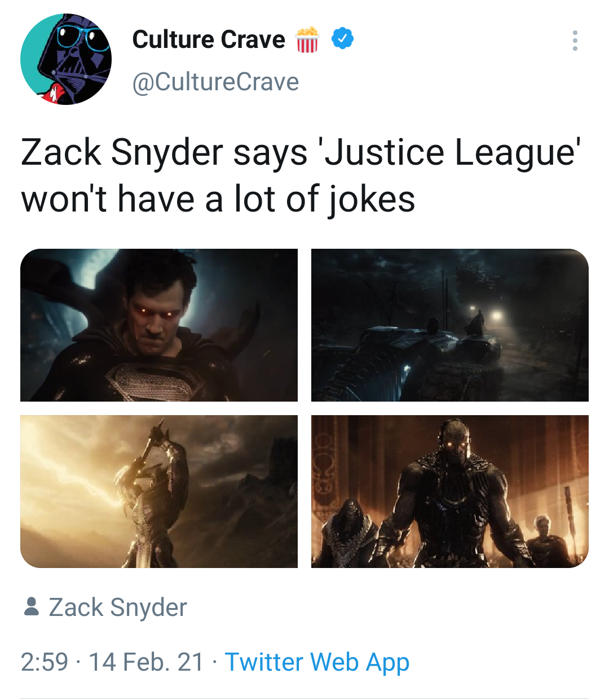View the red-eyed Superman image
Screen dimensions: 609x700
tap(159, 325)
